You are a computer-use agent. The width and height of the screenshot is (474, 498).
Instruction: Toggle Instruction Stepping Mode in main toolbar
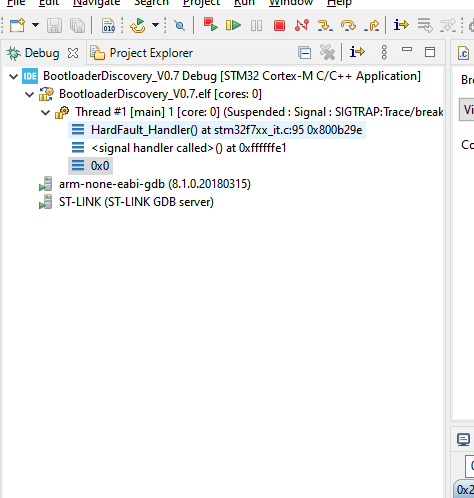(x=401, y=25)
